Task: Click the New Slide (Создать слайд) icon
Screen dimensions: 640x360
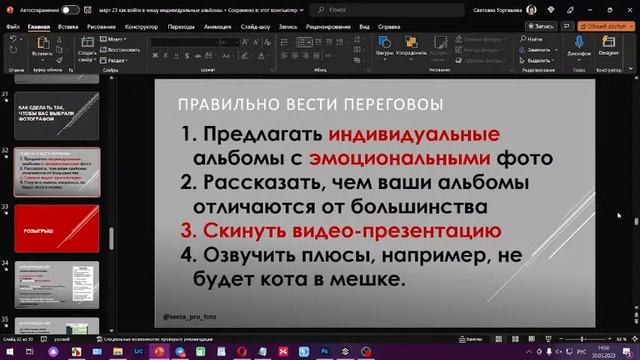Action: [87, 42]
